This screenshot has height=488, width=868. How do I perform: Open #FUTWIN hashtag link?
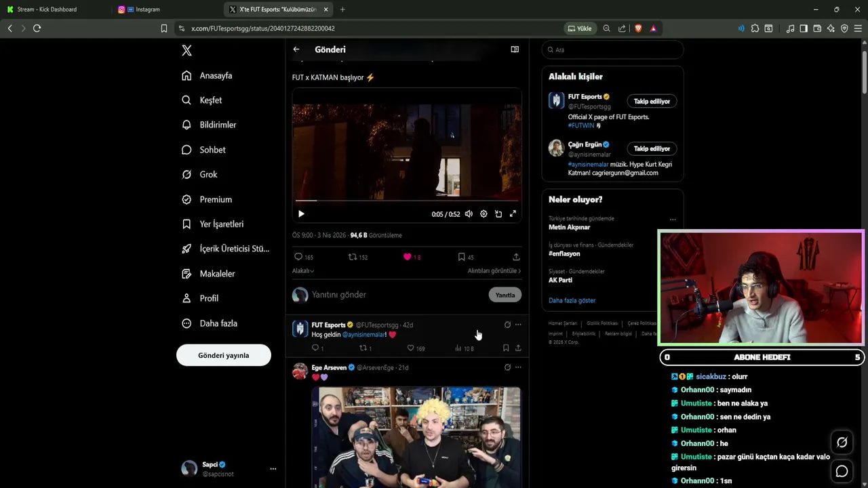click(580, 125)
